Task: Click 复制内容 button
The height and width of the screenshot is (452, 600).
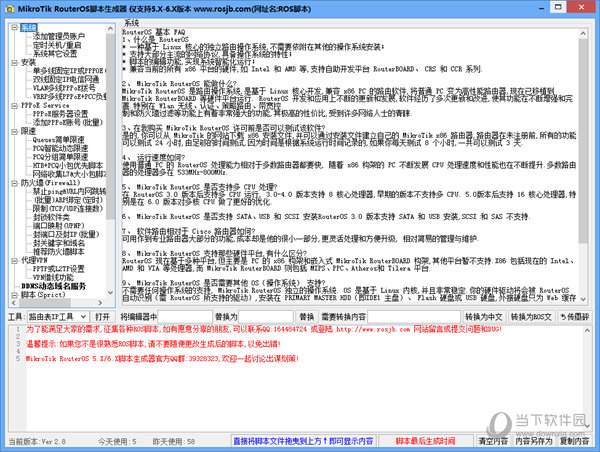Action: [574, 441]
